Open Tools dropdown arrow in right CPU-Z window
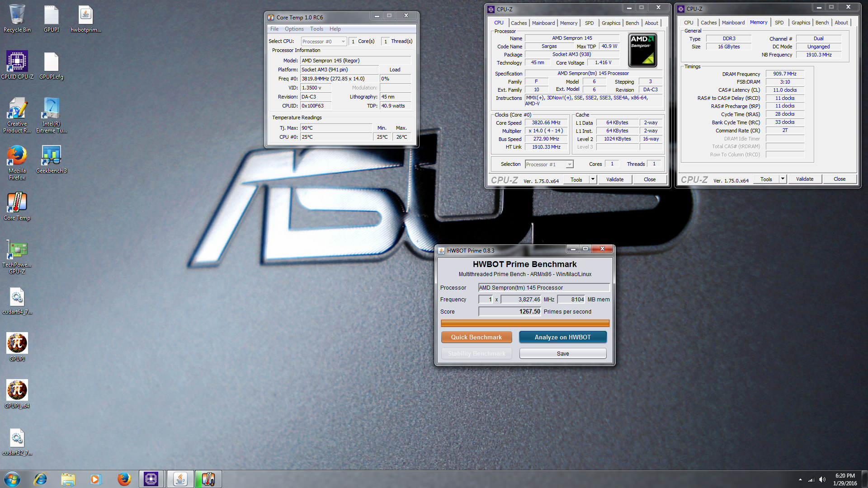Screen dimensions: 868x488 point(783,179)
